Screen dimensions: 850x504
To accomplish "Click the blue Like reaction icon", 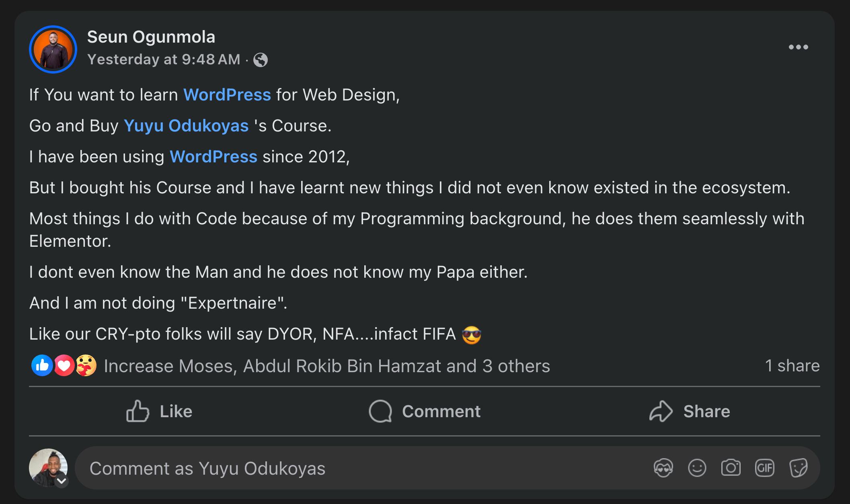I will [42, 365].
